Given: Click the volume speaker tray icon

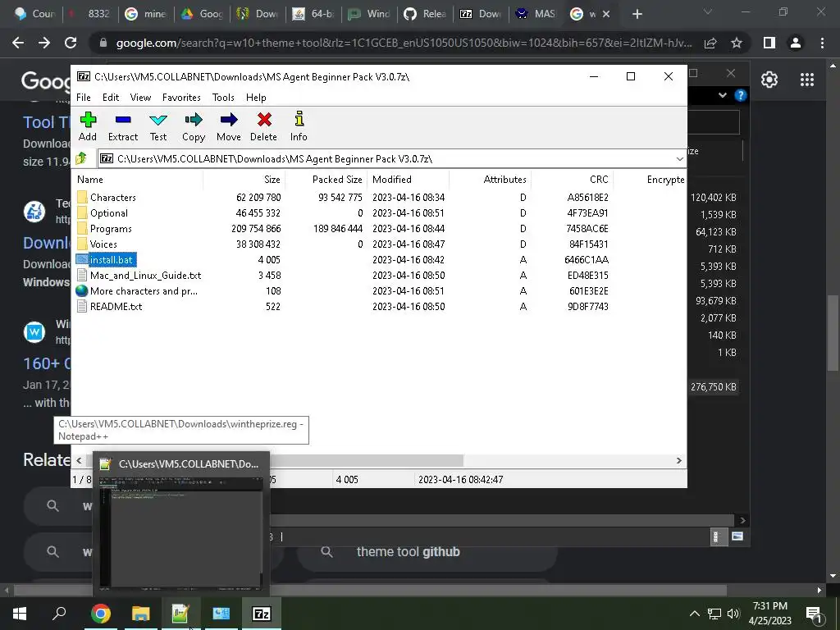Looking at the screenshot, I should [733, 614].
